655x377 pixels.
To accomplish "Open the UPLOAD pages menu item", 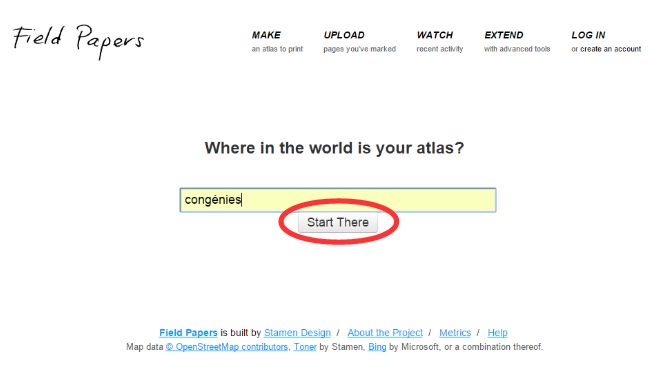I will 359,41.
